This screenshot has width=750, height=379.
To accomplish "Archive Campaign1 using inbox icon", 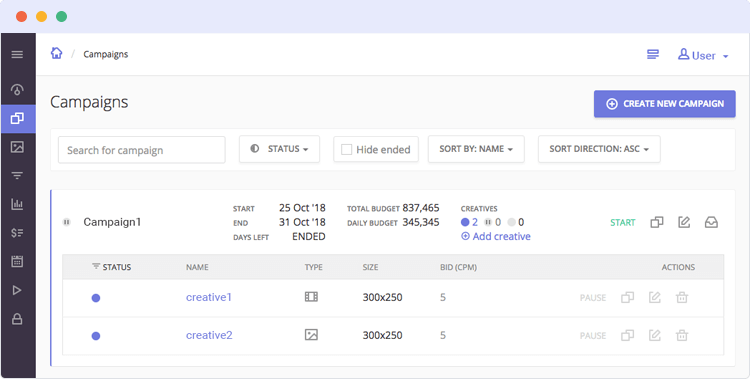I will [711, 222].
